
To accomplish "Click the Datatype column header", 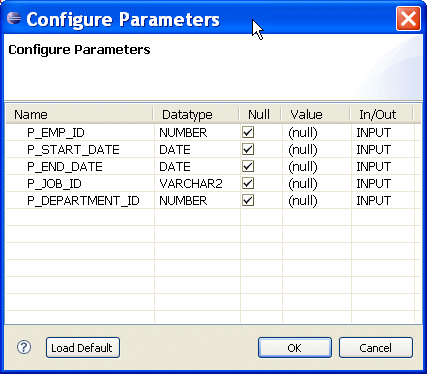I will pyautogui.click(x=196, y=115).
